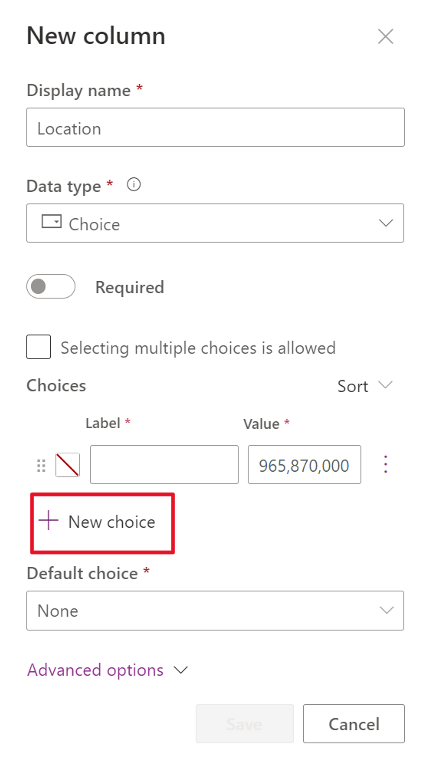Screen dimensions: 424x762
Task: Click the empty Label input field
Action: (x=164, y=465)
